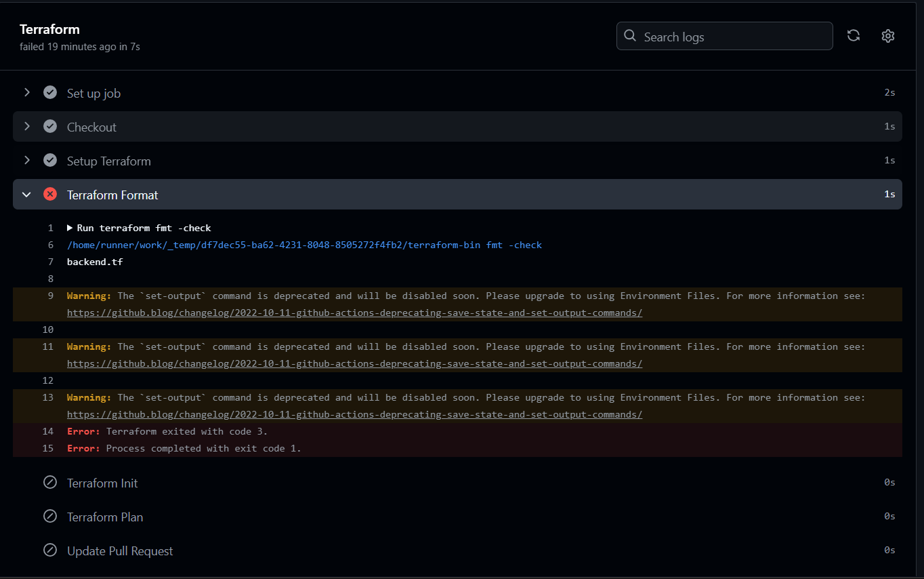924x579 pixels.
Task: Click the Terraform Format step title
Action: (x=112, y=195)
